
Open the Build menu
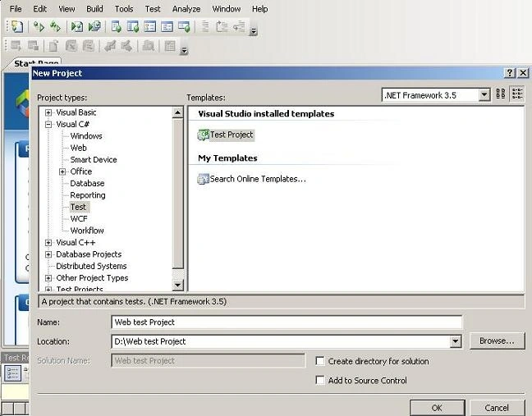click(94, 9)
